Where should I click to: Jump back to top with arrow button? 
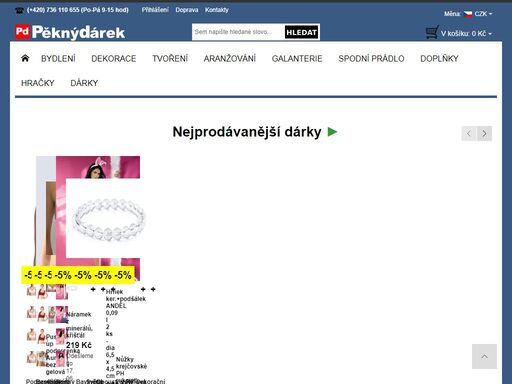[x=484, y=357]
